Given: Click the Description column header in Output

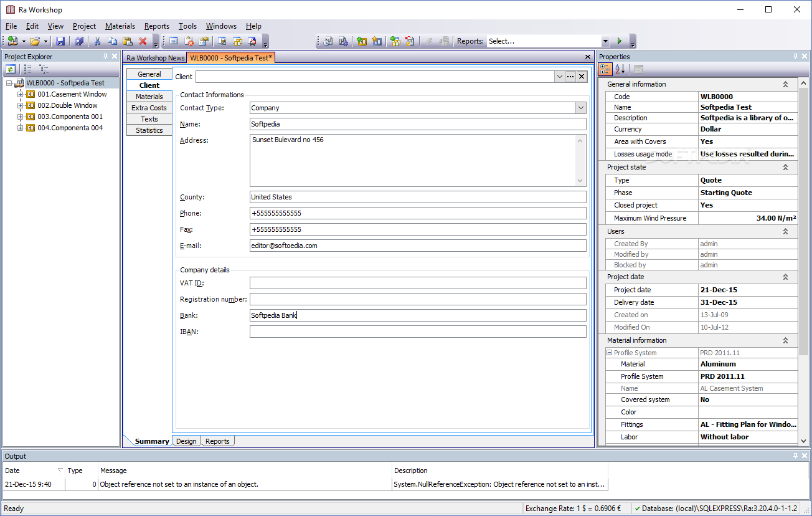Looking at the screenshot, I should click(x=500, y=471).
